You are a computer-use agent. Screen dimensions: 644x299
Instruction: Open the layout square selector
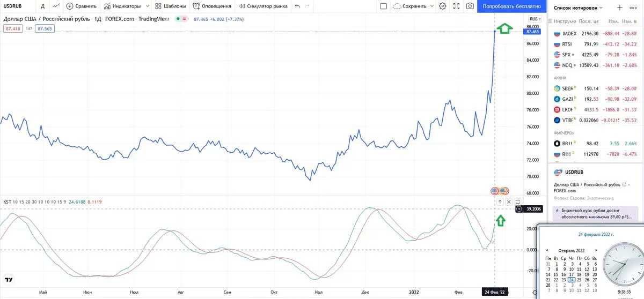[383, 6]
